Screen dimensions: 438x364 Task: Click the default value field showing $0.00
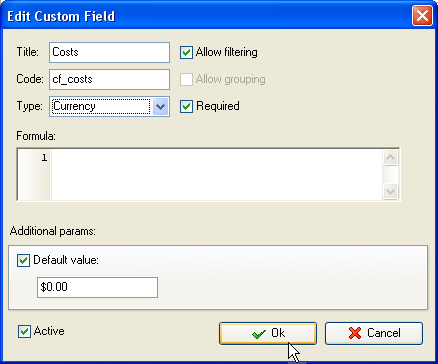(x=97, y=287)
